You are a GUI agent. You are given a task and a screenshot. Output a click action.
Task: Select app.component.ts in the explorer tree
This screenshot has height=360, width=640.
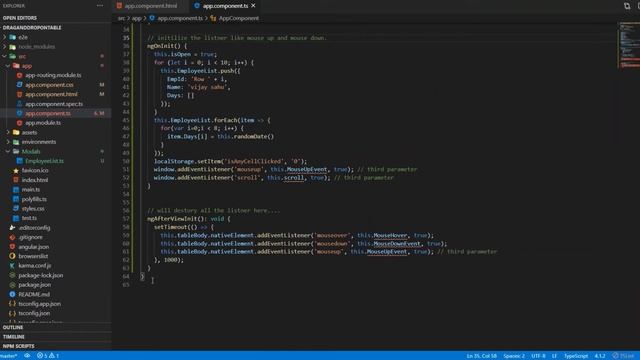[x=48, y=113]
